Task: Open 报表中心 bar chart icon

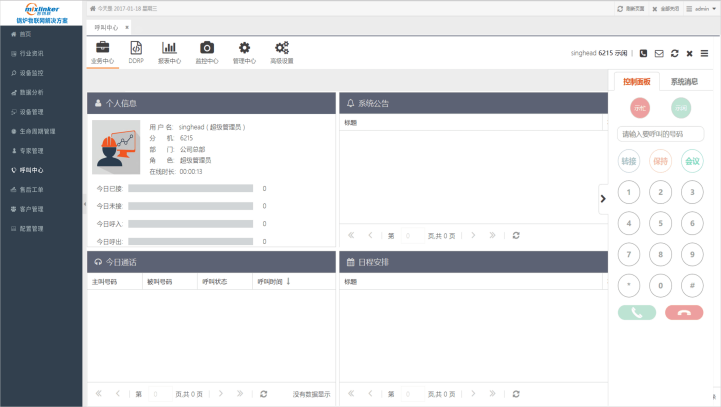Action: click(x=170, y=48)
